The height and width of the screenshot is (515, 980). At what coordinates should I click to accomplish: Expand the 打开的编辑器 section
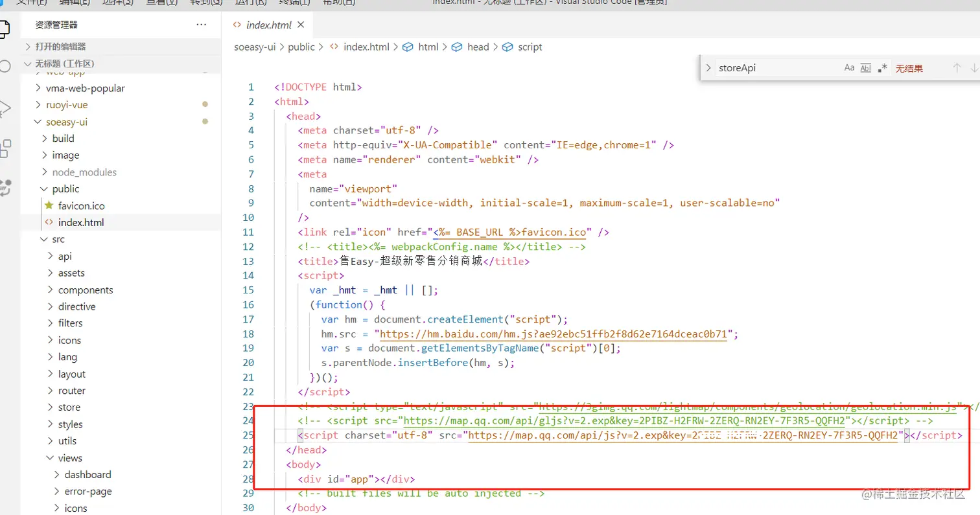pyautogui.click(x=28, y=47)
